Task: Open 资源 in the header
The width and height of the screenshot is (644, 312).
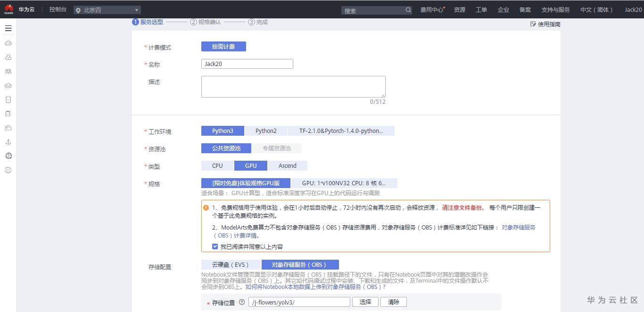Action: click(459, 10)
